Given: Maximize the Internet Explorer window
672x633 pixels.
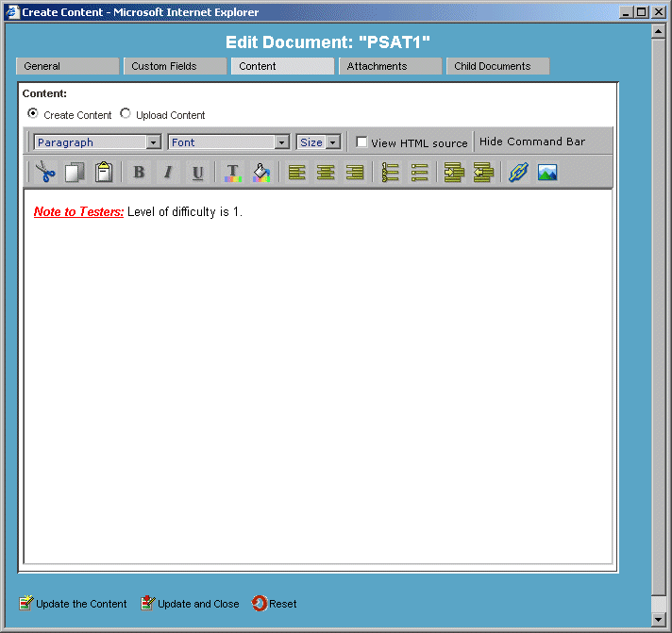Looking at the screenshot, I should click(642, 12).
